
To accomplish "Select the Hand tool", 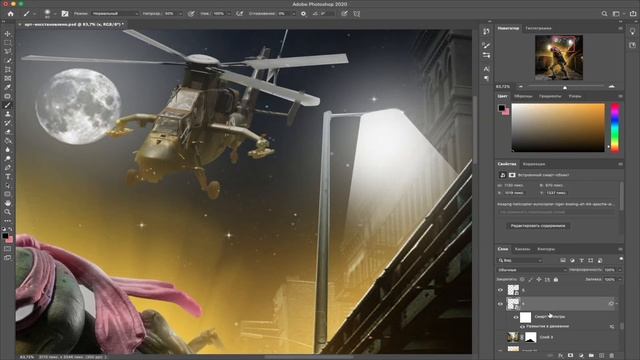I will [x=7, y=203].
